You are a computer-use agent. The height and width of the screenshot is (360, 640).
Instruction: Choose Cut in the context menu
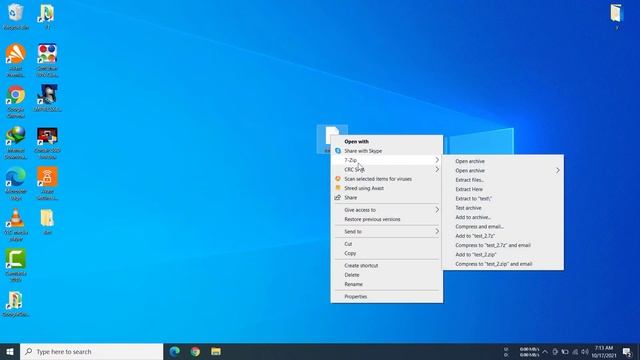click(x=387, y=244)
